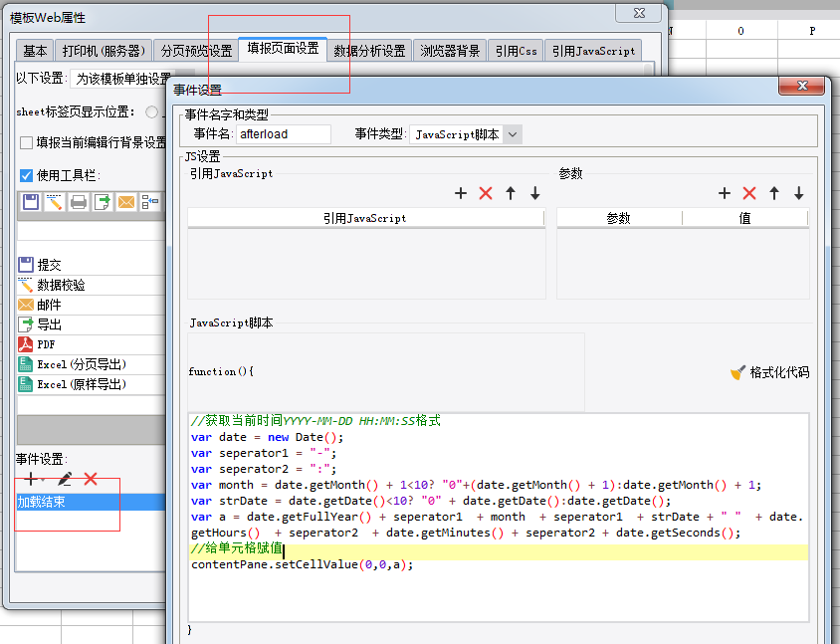The height and width of the screenshot is (644, 840).
Task: Click column O header in spreadsheet
Action: pyautogui.click(x=740, y=31)
